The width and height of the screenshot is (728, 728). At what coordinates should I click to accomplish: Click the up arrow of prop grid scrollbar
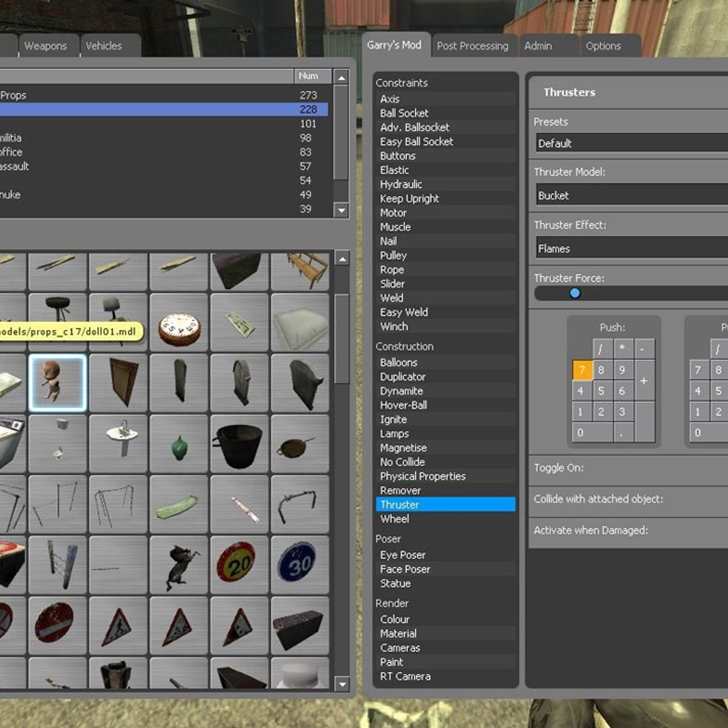342,259
